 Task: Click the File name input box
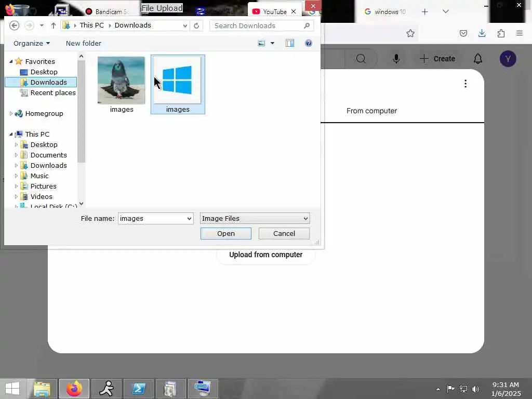151,219
